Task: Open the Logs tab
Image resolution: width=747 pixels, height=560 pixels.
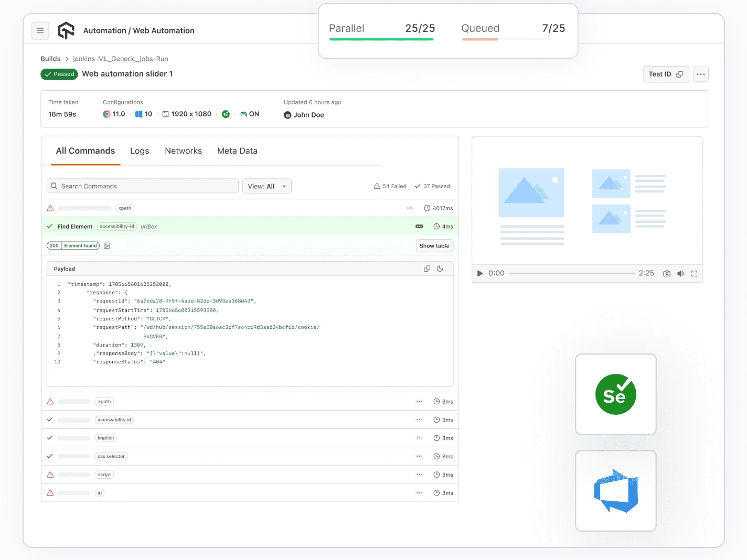Action: coord(139,151)
